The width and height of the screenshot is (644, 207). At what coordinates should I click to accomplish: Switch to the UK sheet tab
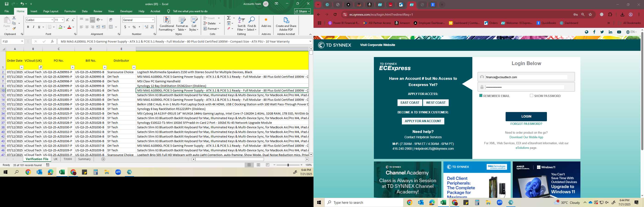point(56,159)
